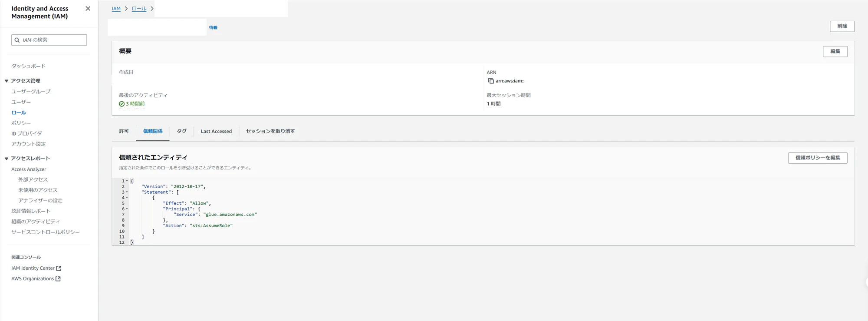
Task: Open サービスコントロールポリシー page
Action: (46, 232)
